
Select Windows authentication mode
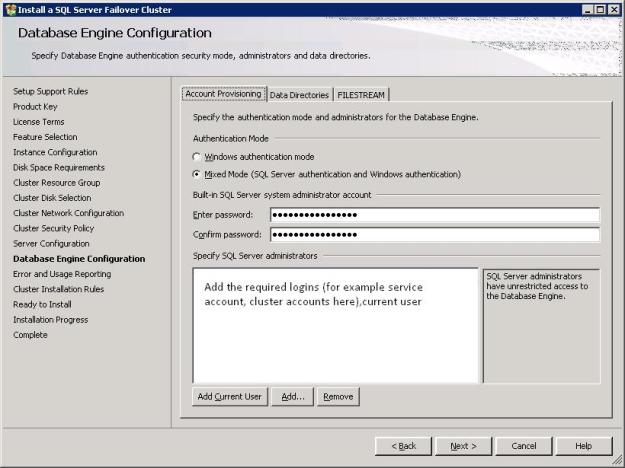click(196, 157)
